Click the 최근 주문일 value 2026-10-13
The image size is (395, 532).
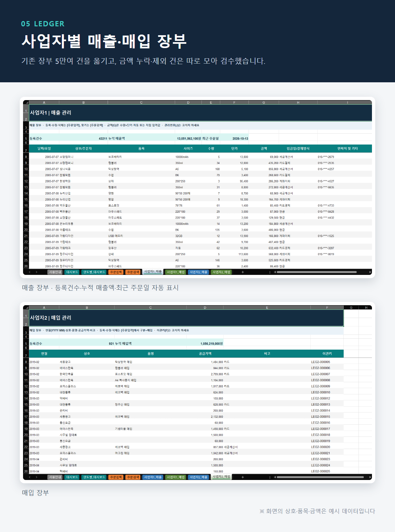coord(240,139)
